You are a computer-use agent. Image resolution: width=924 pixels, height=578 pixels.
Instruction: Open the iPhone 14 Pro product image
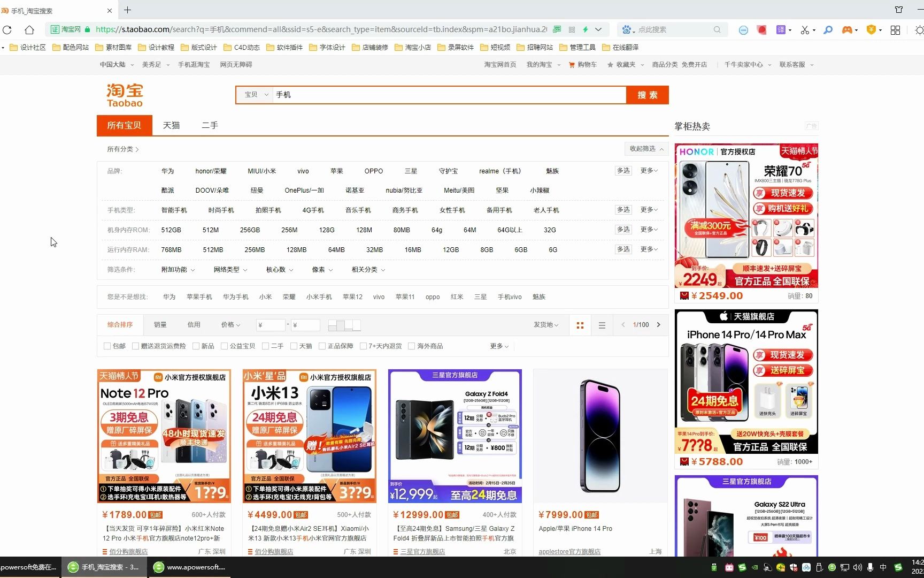click(x=600, y=436)
